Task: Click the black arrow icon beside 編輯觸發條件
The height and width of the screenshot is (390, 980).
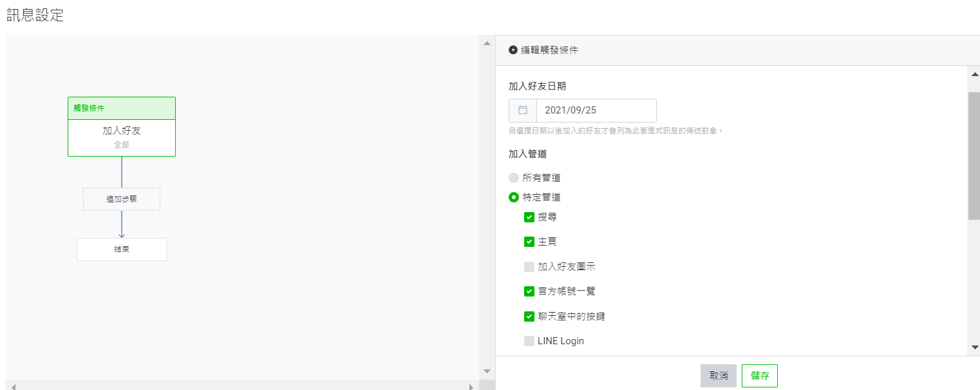Action: (x=513, y=50)
